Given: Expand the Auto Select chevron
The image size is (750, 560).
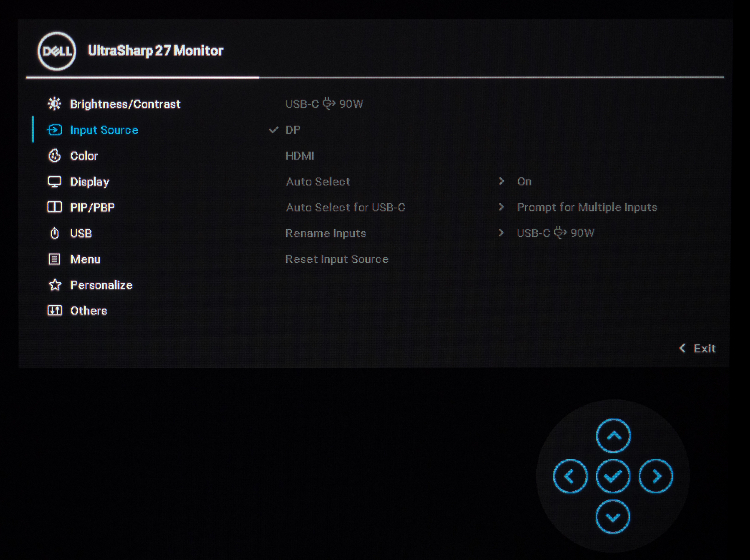Looking at the screenshot, I should pos(501,181).
